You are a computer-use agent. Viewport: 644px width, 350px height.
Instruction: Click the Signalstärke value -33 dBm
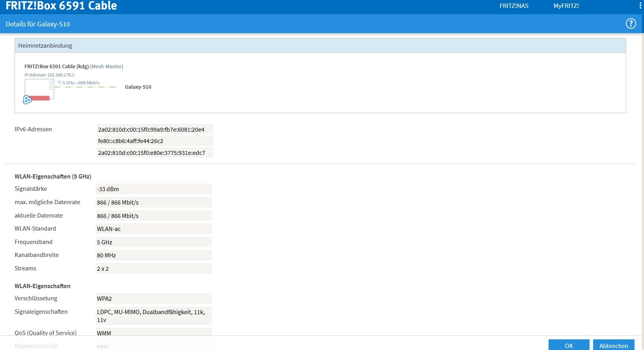pyautogui.click(x=153, y=189)
